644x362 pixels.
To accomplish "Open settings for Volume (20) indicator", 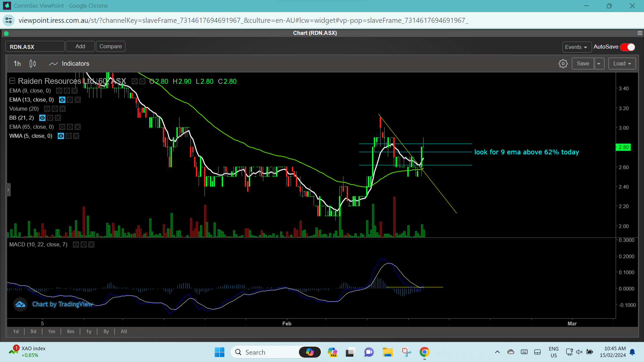I will [55, 109].
